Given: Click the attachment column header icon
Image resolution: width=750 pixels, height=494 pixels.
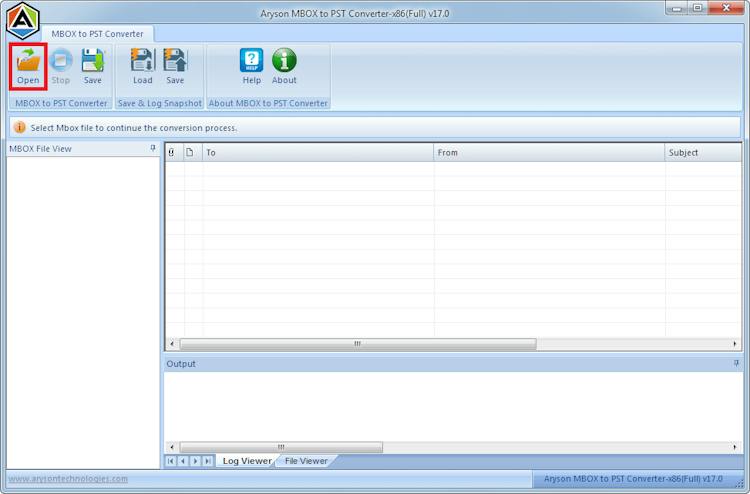Looking at the screenshot, I should (171, 153).
